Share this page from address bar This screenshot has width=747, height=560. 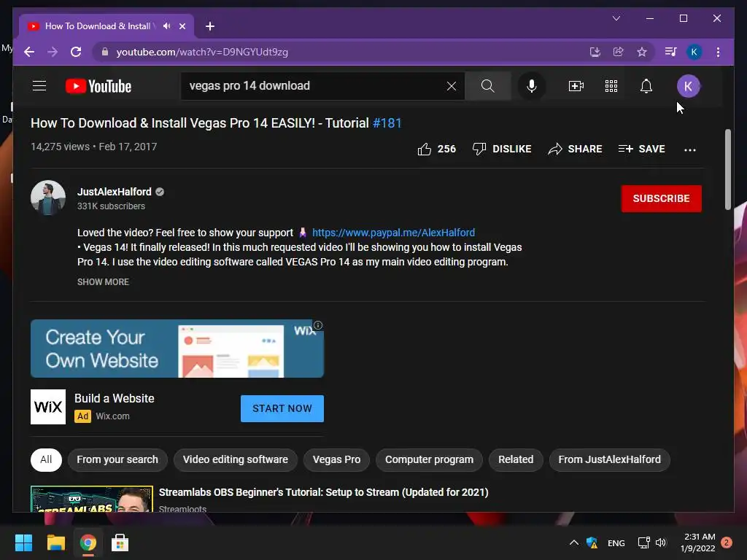coord(619,52)
